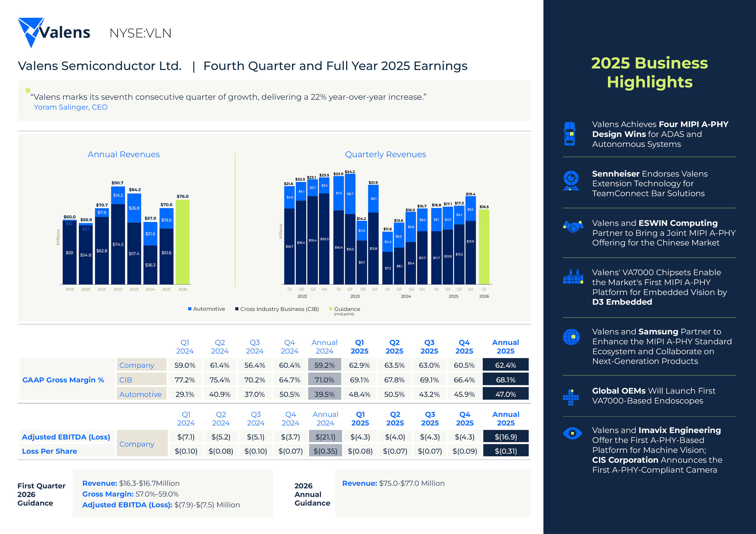Click the Quarterly Revenues chart title
Screen dimensions: 756x534
click(385, 154)
